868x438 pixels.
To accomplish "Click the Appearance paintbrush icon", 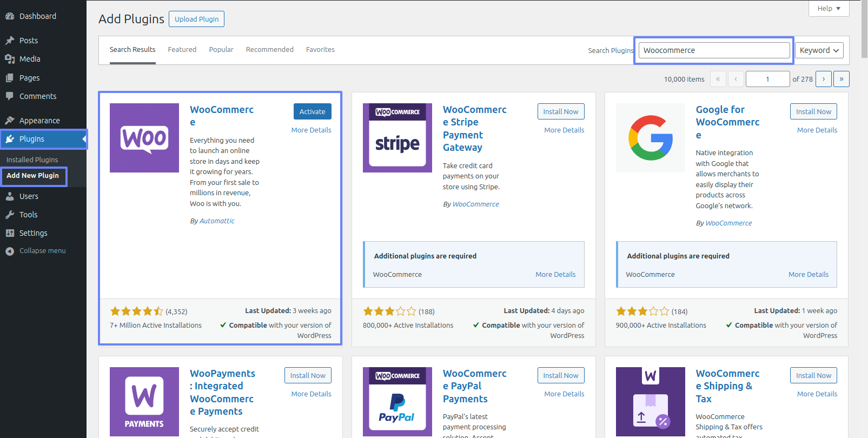I will [x=10, y=121].
